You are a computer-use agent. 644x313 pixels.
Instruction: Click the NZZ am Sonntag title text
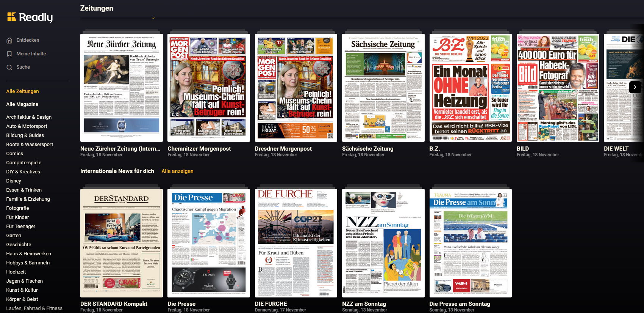[x=364, y=304]
